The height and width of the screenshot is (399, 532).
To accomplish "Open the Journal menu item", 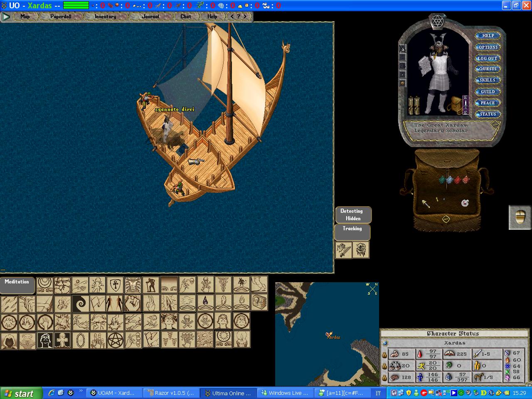I will point(150,17).
